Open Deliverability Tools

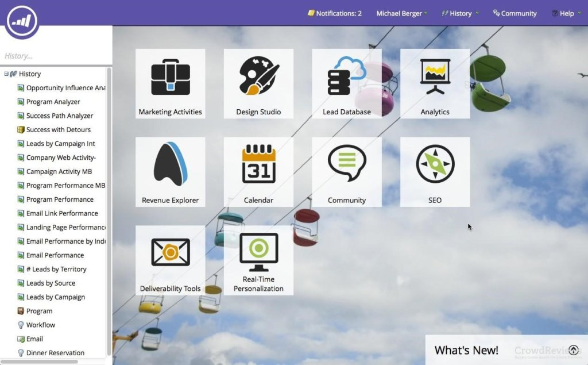point(170,260)
